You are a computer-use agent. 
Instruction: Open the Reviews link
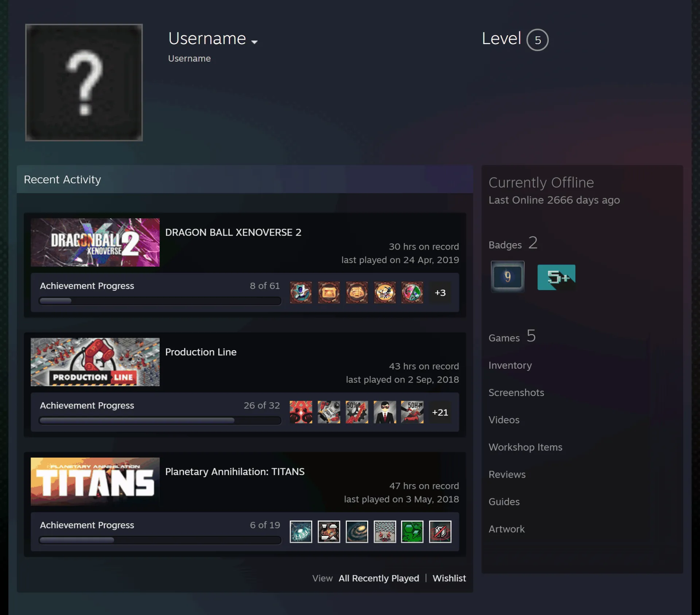[507, 474]
